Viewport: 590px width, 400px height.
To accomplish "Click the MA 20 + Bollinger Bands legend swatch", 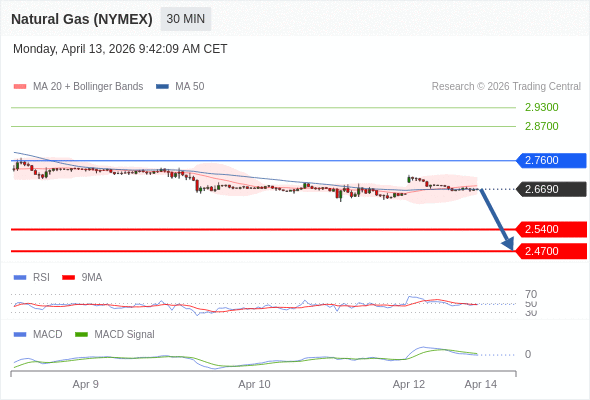I will click(x=20, y=87).
